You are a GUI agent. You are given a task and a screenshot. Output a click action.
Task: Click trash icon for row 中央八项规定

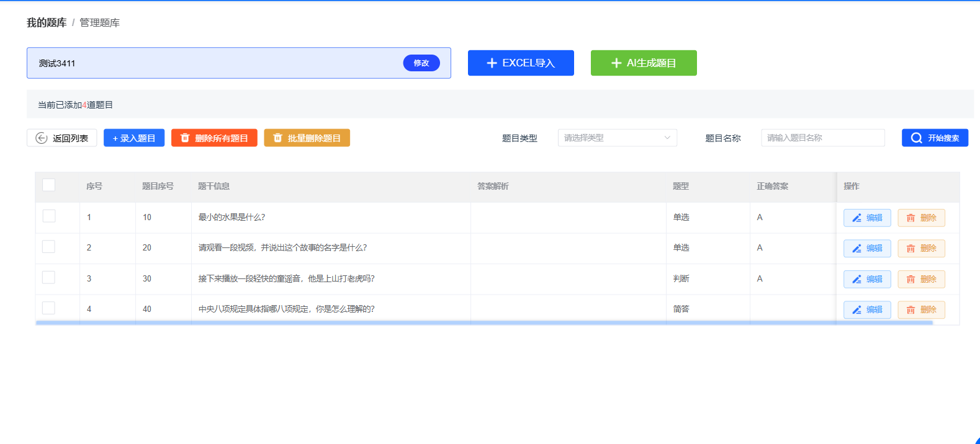[x=910, y=310]
